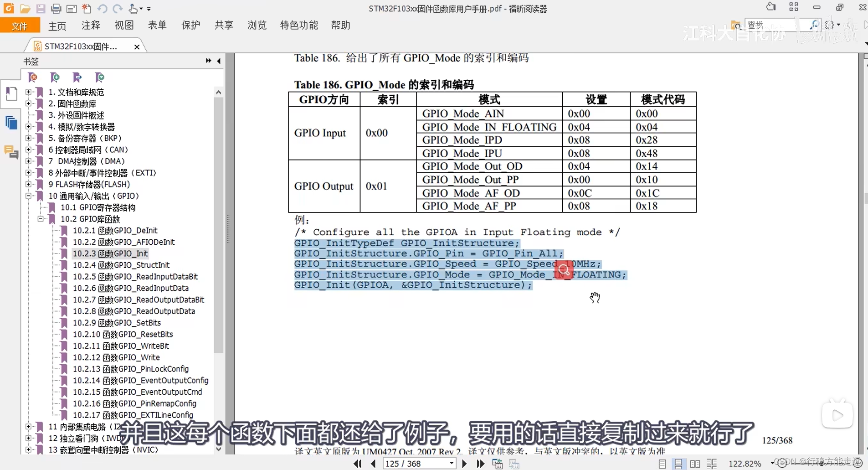Open the page number 125 / 368 dropdown
This screenshot has height=470, width=868.
click(452, 464)
